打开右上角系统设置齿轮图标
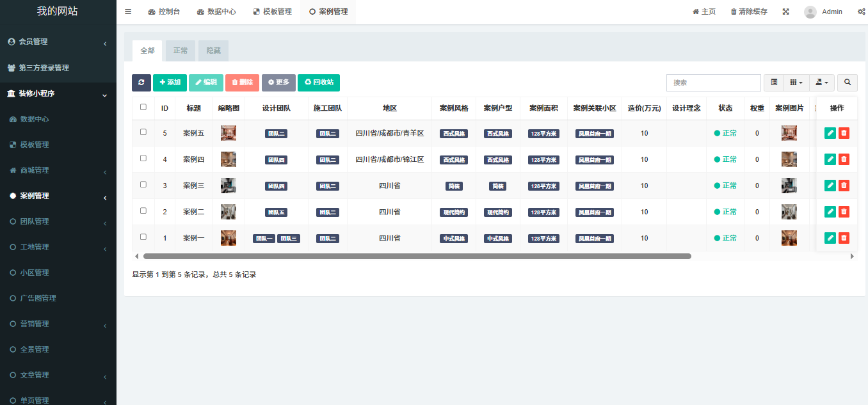The height and width of the screenshot is (405, 868). pos(860,12)
